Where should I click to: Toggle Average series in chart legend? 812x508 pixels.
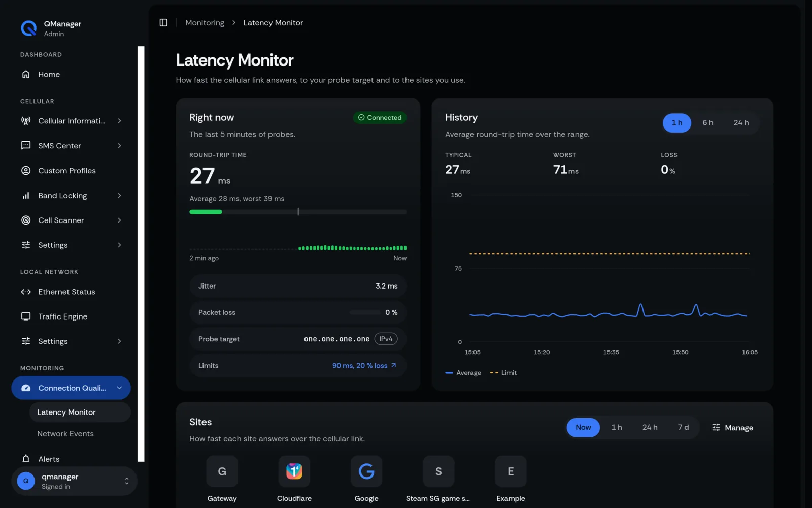(463, 373)
